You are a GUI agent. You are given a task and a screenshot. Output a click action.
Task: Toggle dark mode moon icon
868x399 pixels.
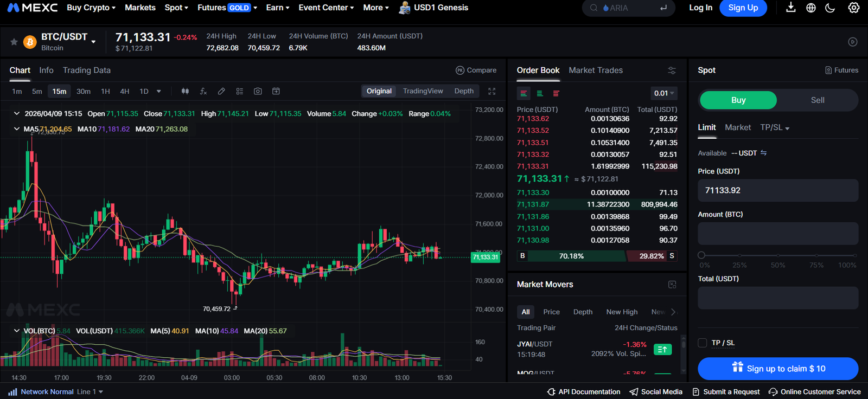(830, 8)
